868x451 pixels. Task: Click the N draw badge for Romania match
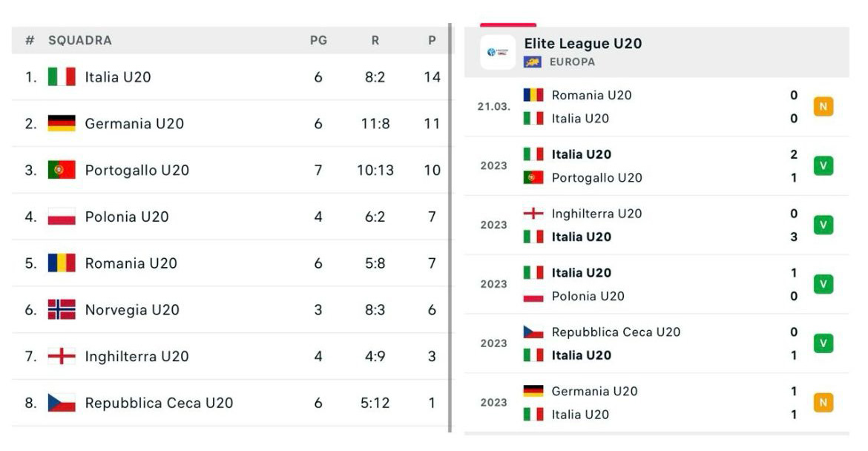click(x=823, y=107)
